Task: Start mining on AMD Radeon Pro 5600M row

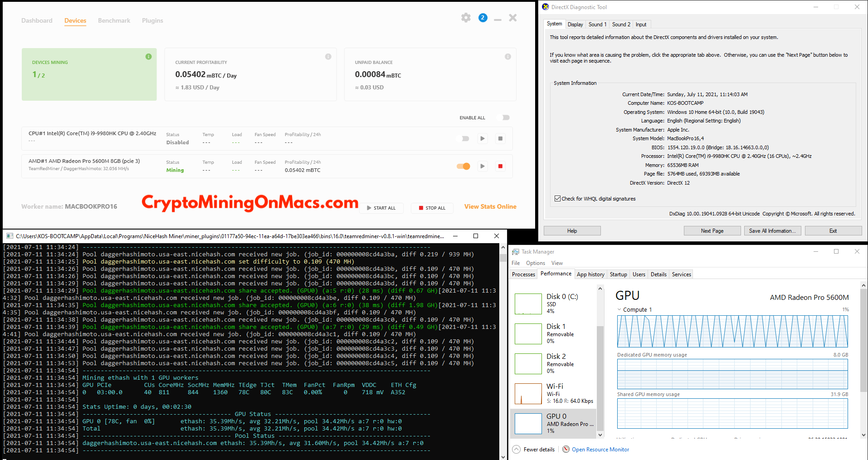Action: (483, 166)
